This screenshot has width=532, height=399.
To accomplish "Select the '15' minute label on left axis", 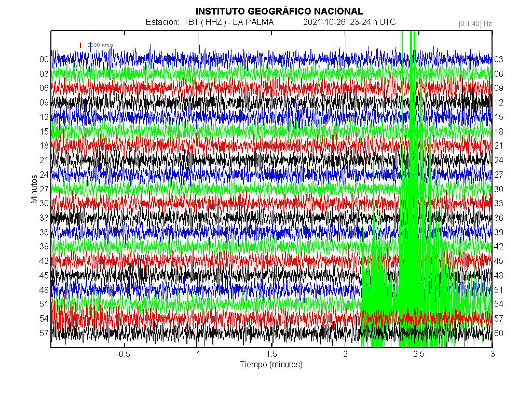I will point(44,131).
